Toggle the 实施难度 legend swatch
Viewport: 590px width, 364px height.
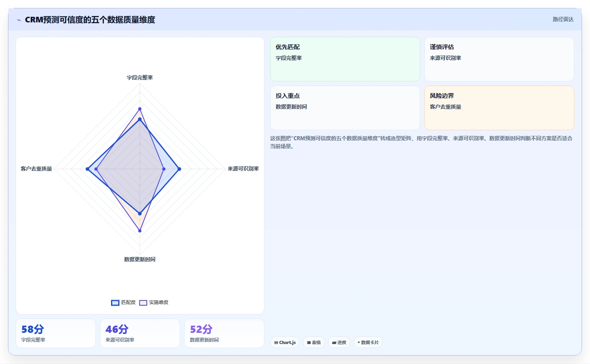tap(143, 302)
